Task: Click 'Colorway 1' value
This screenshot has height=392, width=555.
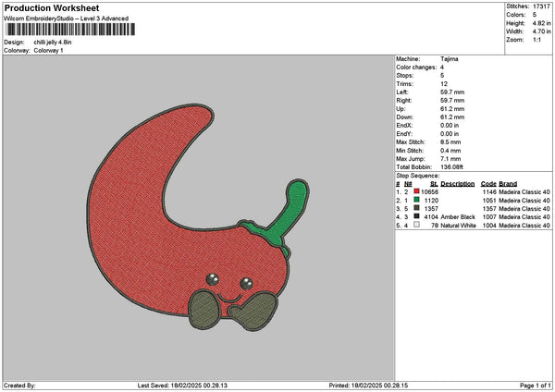Action: [x=48, y=51]
